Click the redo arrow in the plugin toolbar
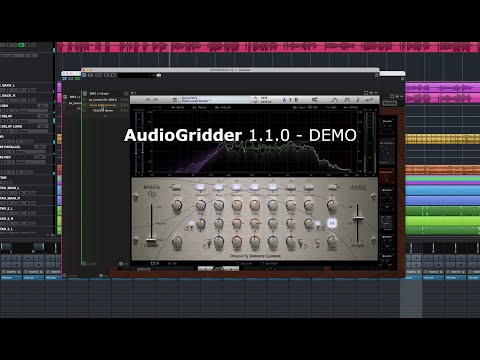This screenshot has width=480, height=360. point(155,100)
